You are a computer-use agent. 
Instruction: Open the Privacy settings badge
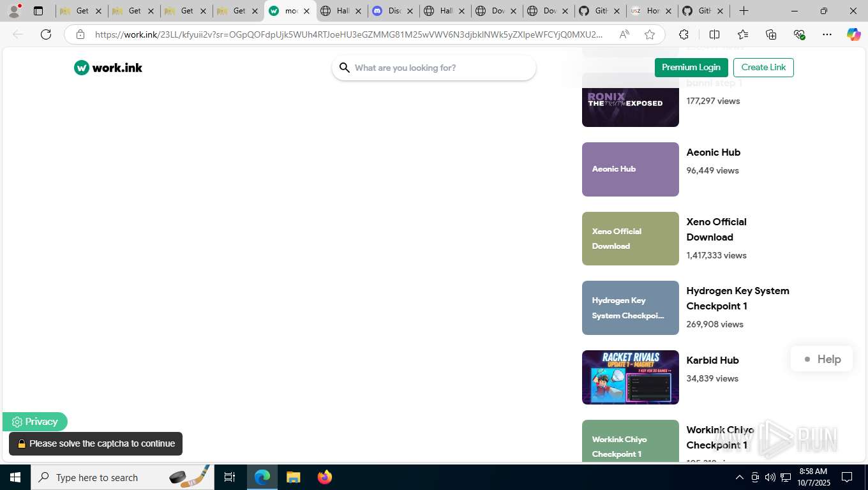point(35,422)
